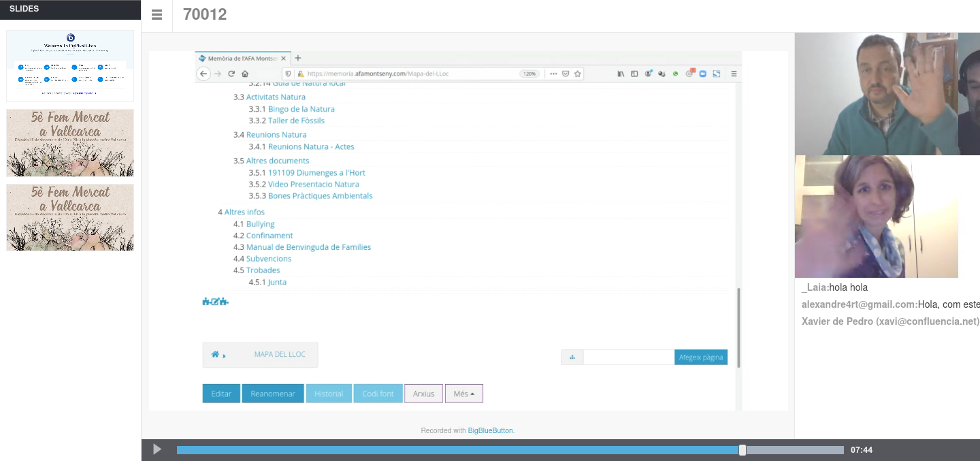Click the browser back arrow
The height and width of the screenshot is (461, 980).
coord(203,74)
